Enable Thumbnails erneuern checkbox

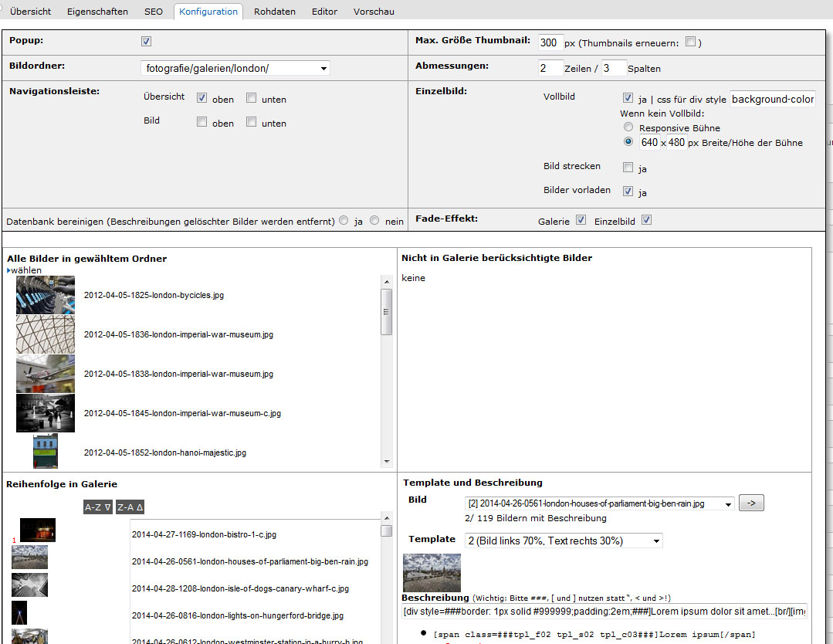click(x=691, y=42)
